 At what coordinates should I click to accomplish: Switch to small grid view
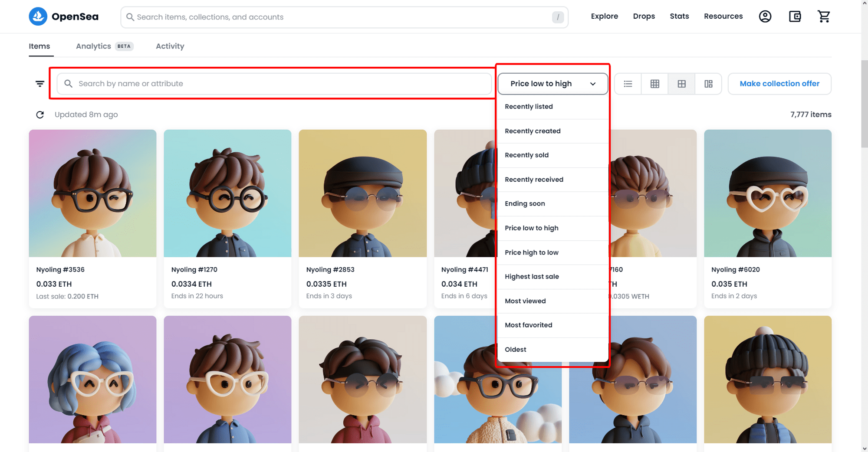[x=655, y=84]
